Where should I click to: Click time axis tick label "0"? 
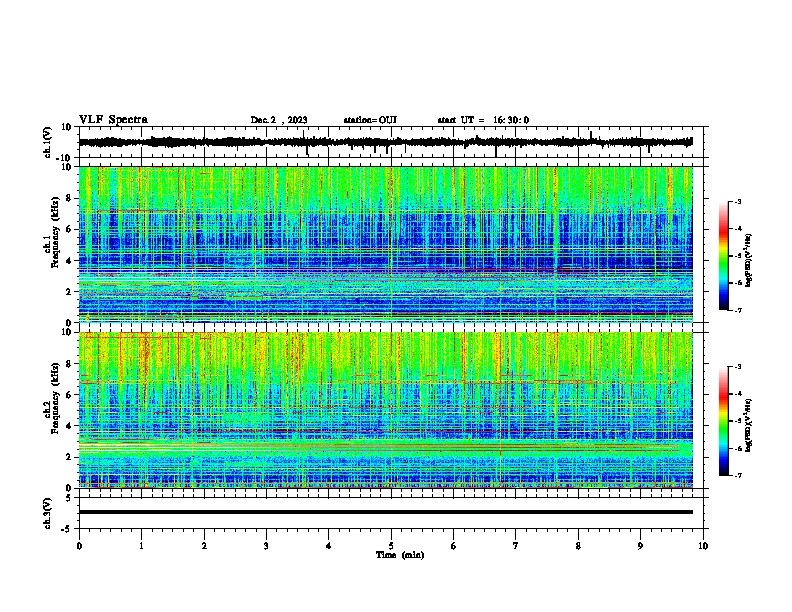click(x=79, y=546)
